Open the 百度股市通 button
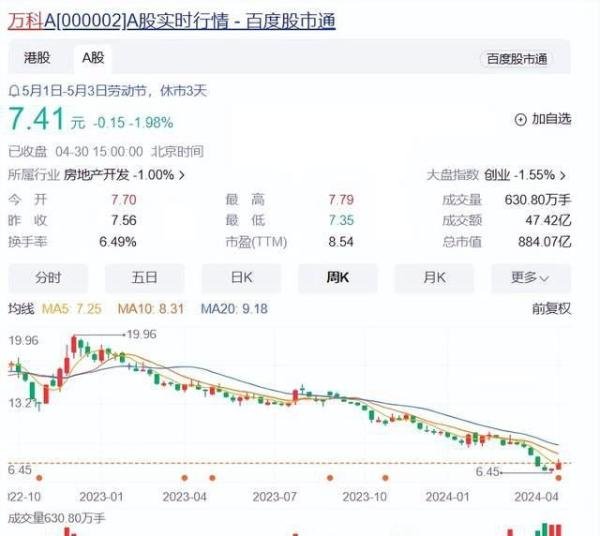This screenshot has height=536, width=600. tap(517, 59)
